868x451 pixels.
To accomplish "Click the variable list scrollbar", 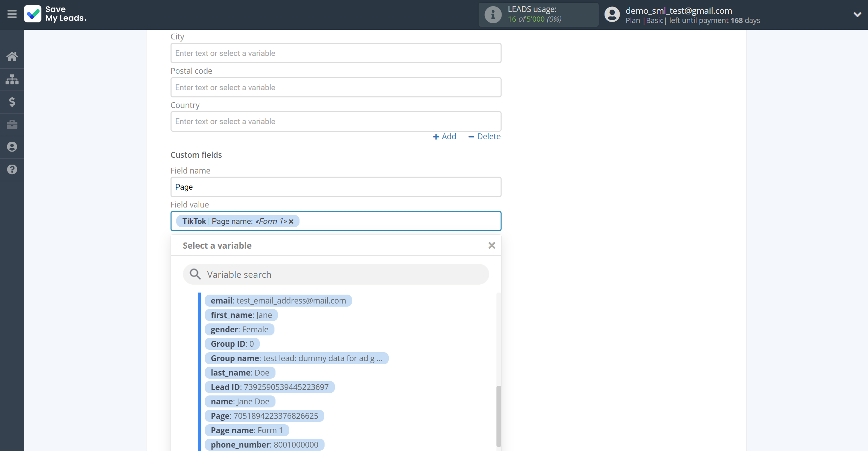I will click(x=498, y=416).
